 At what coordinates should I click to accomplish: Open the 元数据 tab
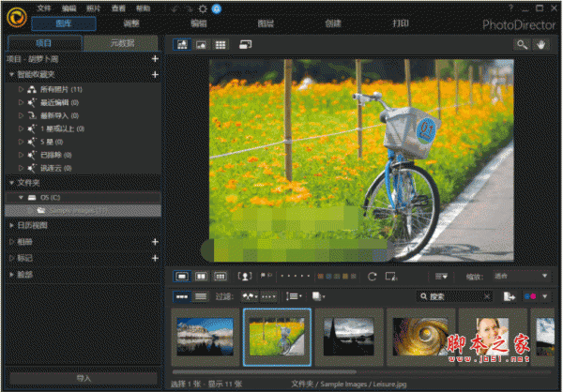[x=121, y=43]
